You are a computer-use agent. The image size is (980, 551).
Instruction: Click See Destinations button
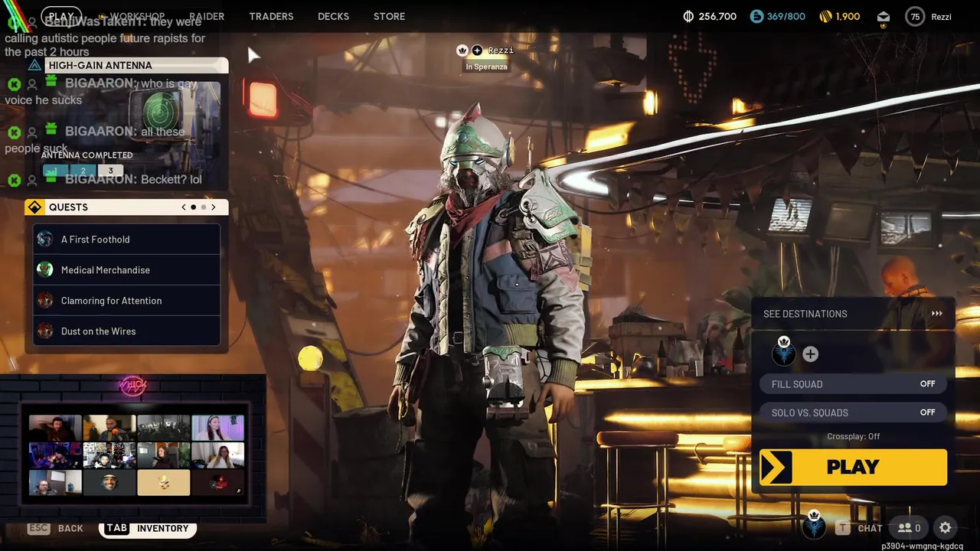(853, 314)
